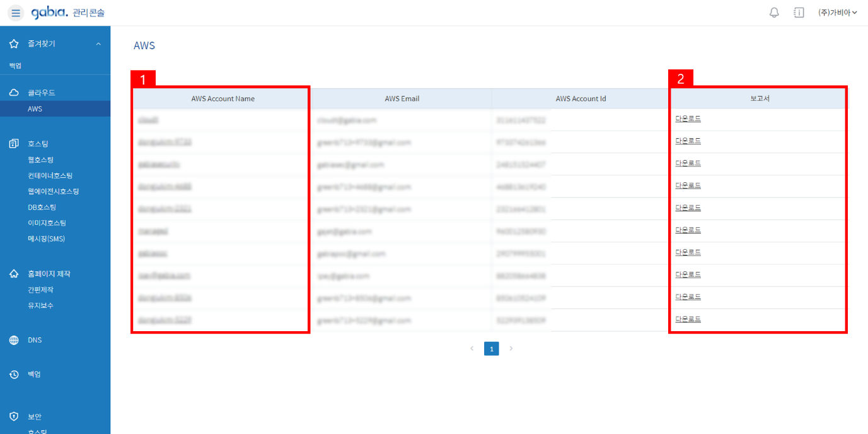Click the 보고서 column header
The width and height of the screenshot is (868, 434).
(760, 98)
